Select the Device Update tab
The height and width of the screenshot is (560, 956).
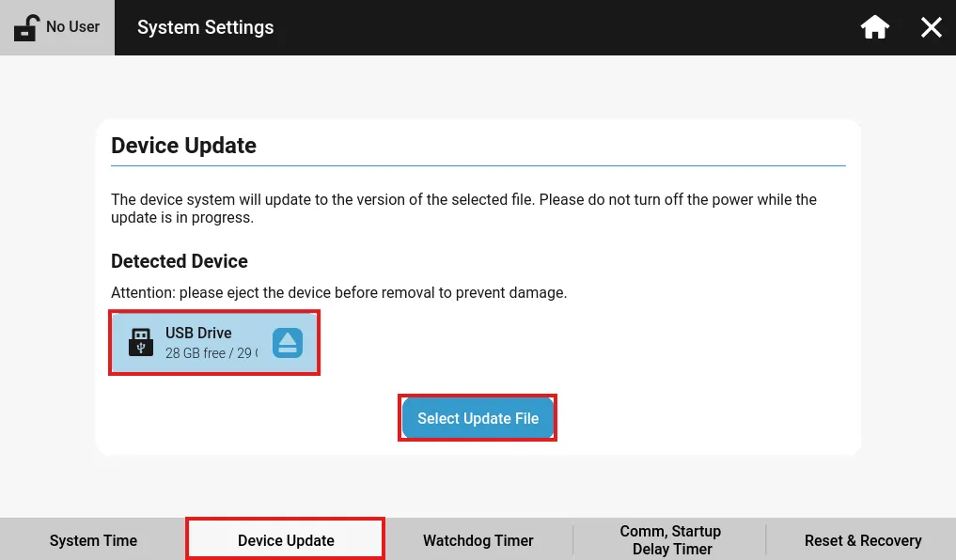(x=286, y=540)
